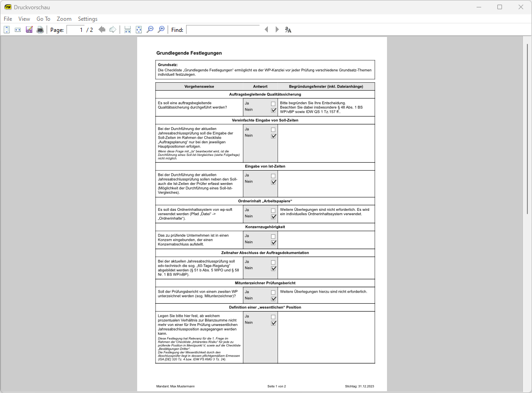Click the fit whole page toolbar icon
The width and height of the screenshot is (532, 393).
point(139,30)
